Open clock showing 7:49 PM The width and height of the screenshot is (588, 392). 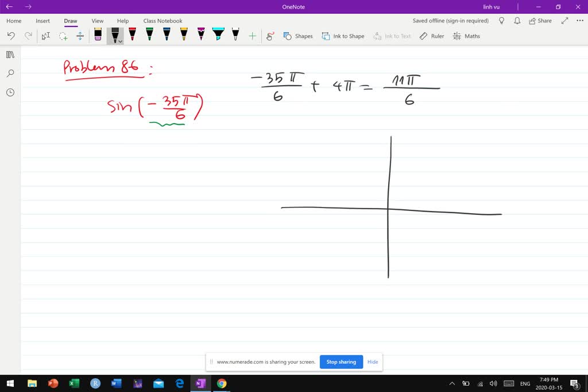[x=548, y=383]
